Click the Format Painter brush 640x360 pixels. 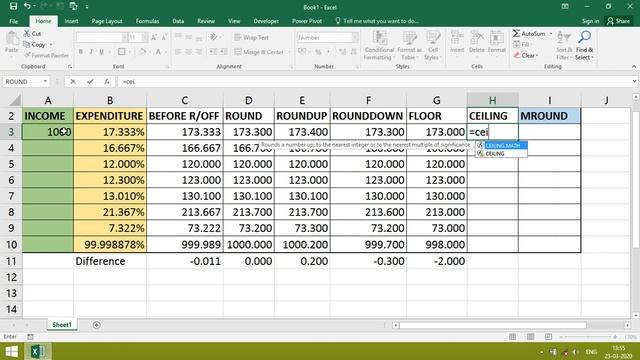click(x=27, y=55)
